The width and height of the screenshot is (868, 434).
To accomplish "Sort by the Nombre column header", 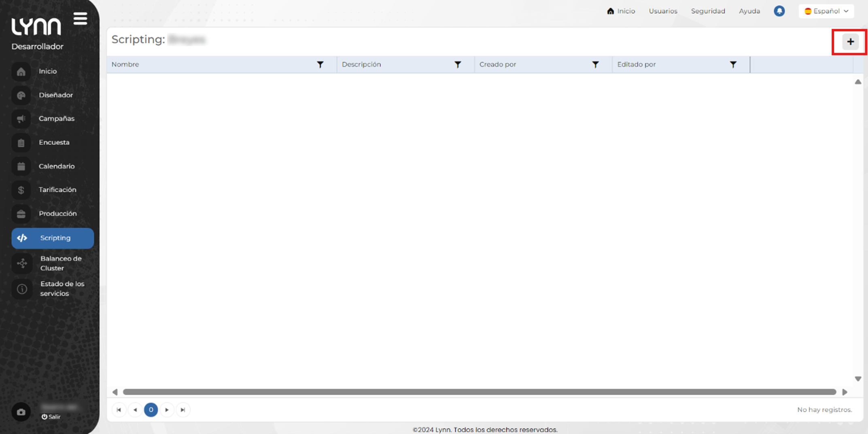I will [x=125, y=64].
